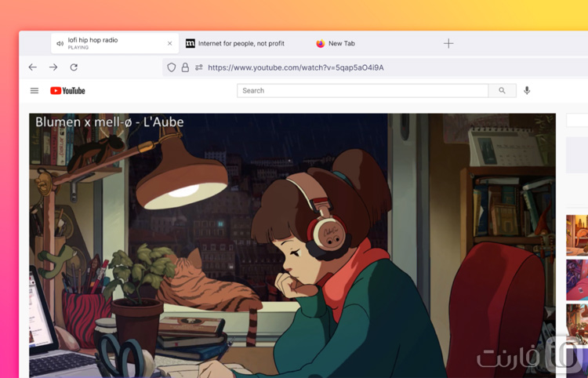Go forward to the next page
The height and width of the screenshot is (378, 588).
[x=53, y=67]
